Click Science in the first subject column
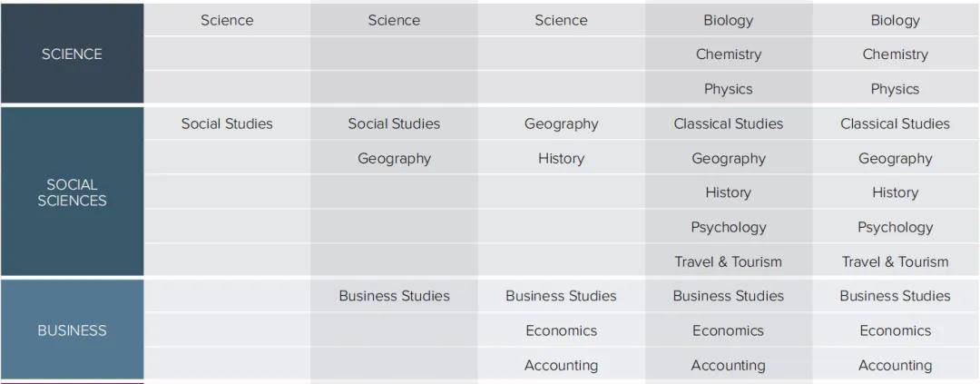Screen dimensions: 980x384 click(x=227, y=20)
